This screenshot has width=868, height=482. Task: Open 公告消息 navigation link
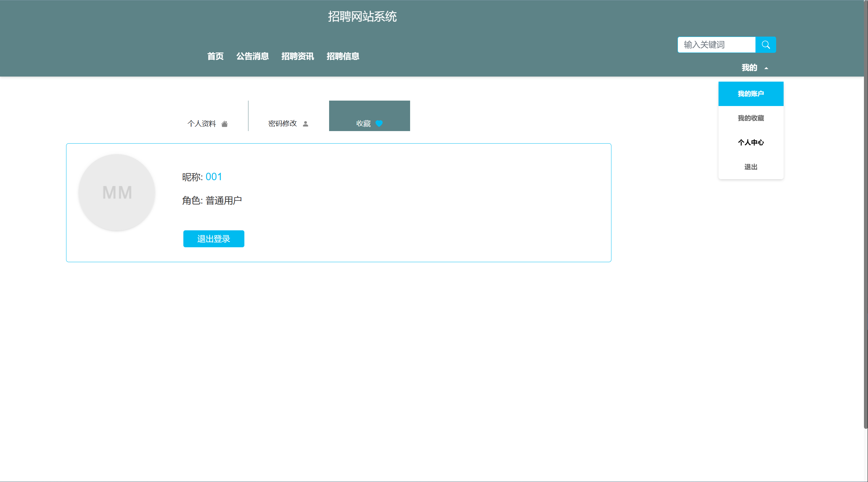[253, 56]
